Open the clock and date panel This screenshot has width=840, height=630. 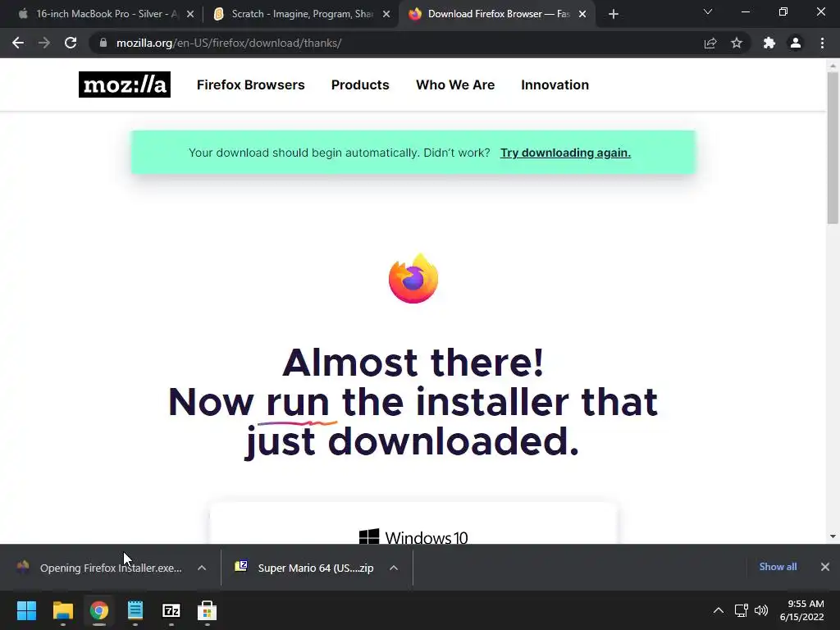click(x=802, y=610)
